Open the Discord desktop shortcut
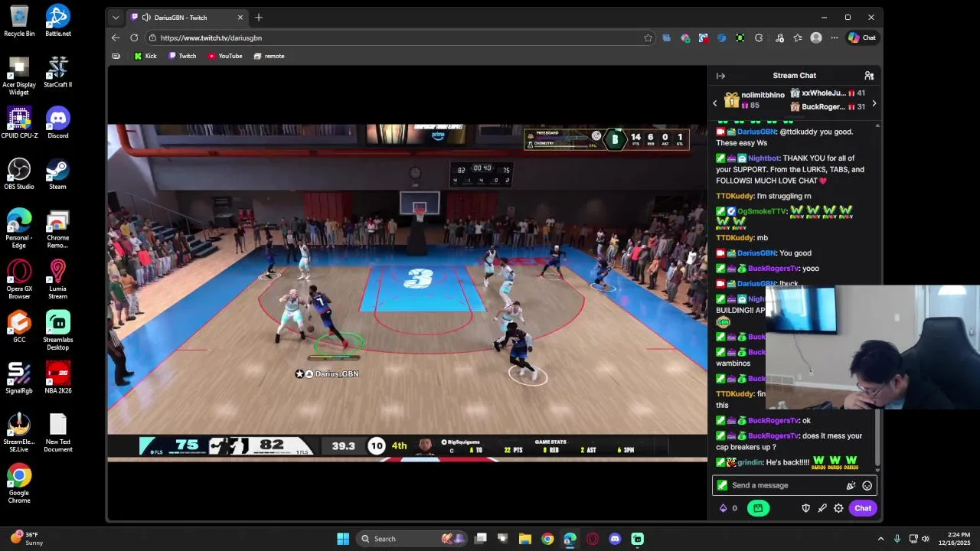The height and width of the screenshot is (551, 980). pos(57,122)
